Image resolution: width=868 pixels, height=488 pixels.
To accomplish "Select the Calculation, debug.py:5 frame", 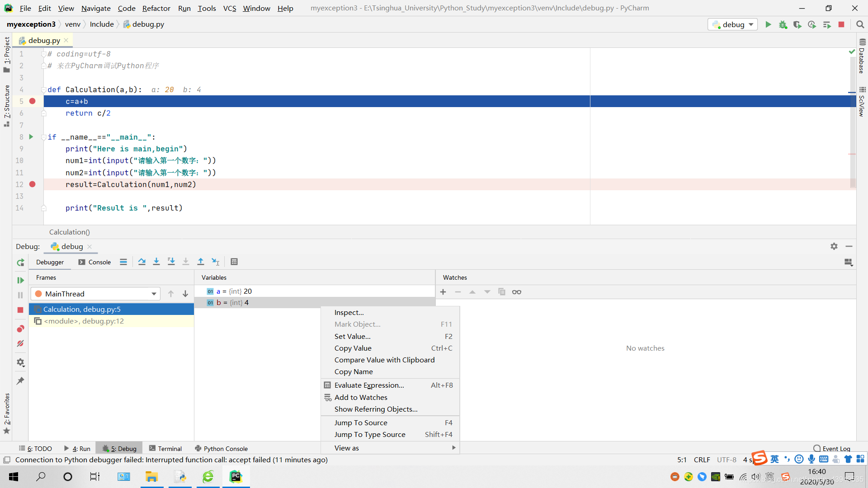I will tap(111, 309).
